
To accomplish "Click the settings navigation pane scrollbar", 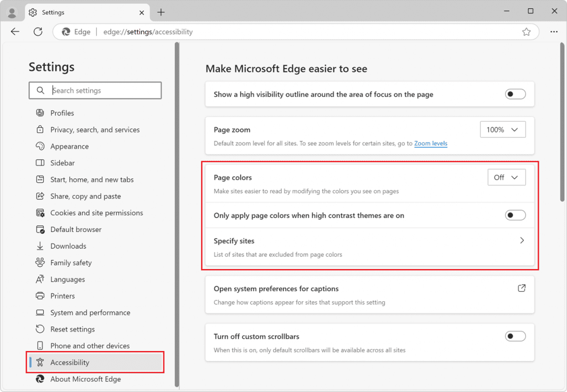I will tap(177, 215).
